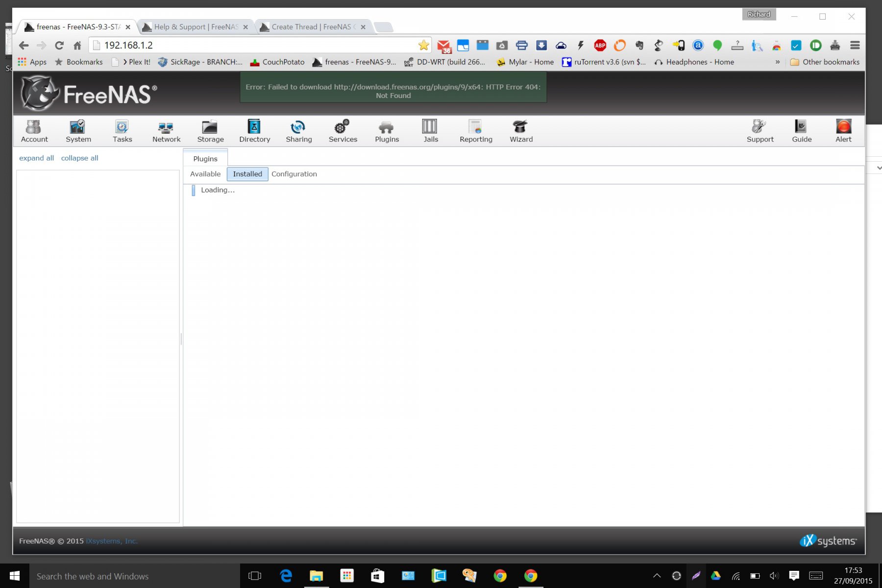Open the Chrome hamburger menu

855,46
